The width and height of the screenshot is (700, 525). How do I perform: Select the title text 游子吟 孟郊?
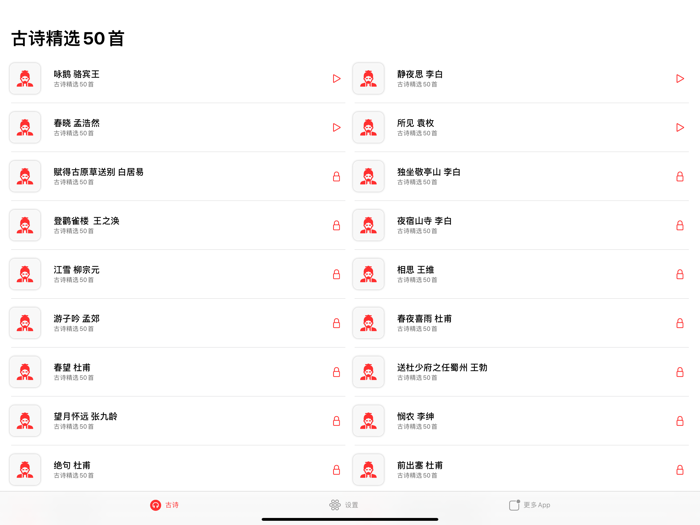point(76,318)
